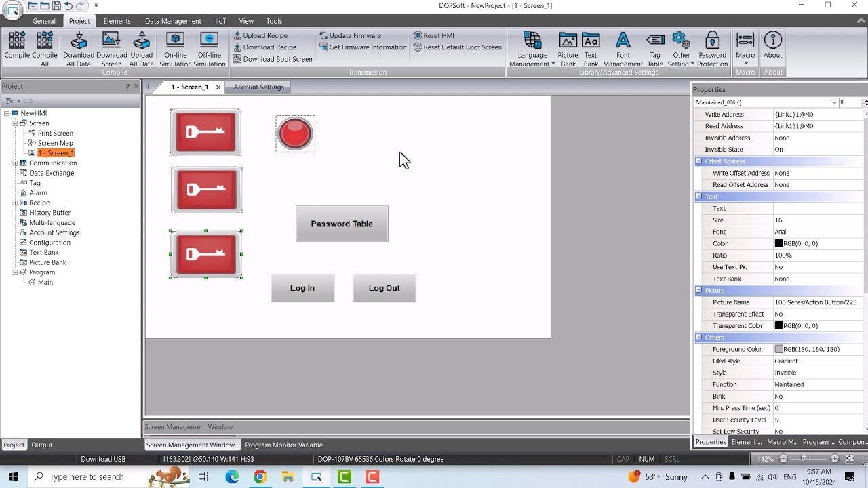Click Foreground Color swatch RGB(180, 180, 180)

pos(779,349)
